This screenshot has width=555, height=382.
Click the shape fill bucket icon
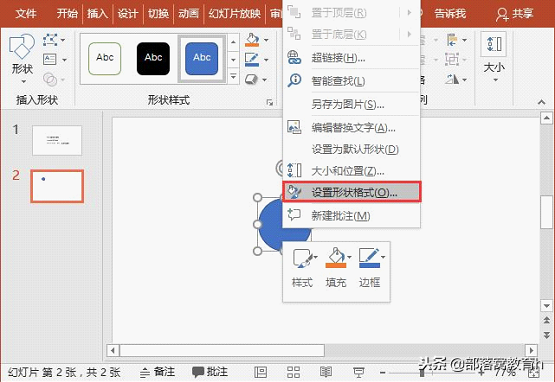point(252,40)
